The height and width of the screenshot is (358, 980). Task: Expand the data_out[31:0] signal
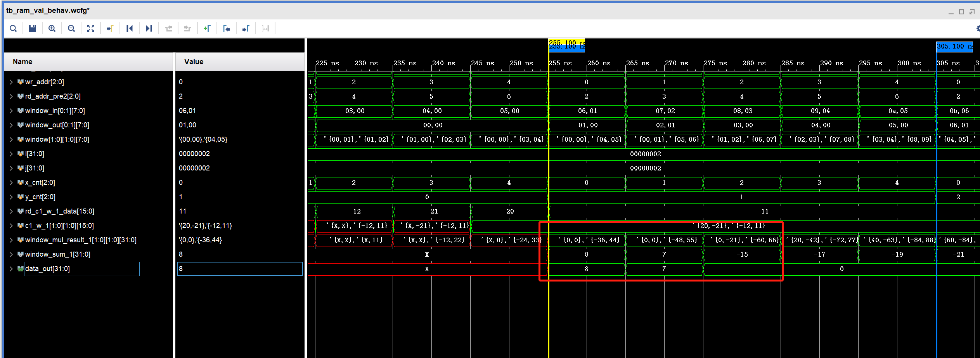(x=11, y=269)
